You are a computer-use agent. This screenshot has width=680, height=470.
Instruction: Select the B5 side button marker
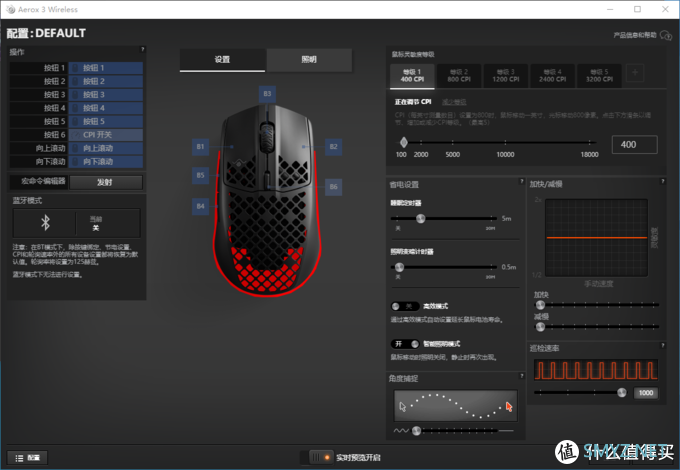click(200, 176)
